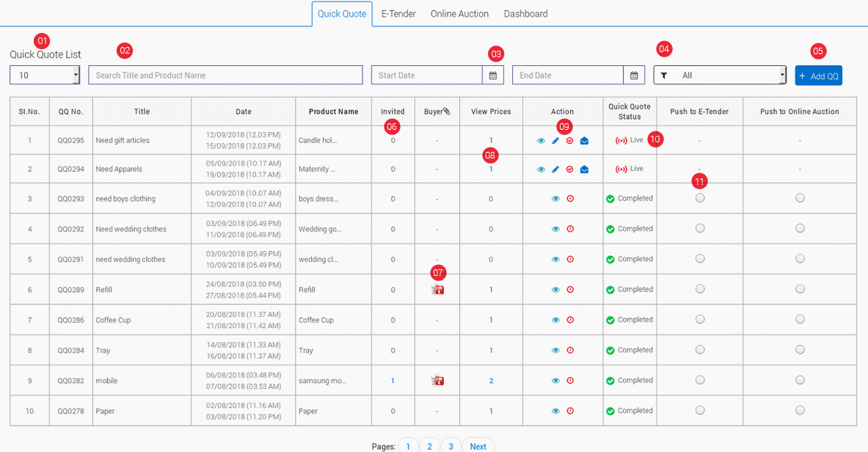Go to the Next page link
The height and width of the screenshot is (452, 868).
(478, 446)
